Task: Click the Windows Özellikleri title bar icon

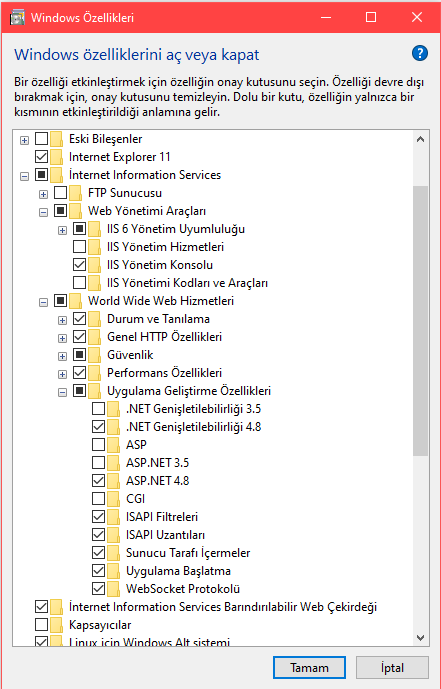Action: [17, 18]
